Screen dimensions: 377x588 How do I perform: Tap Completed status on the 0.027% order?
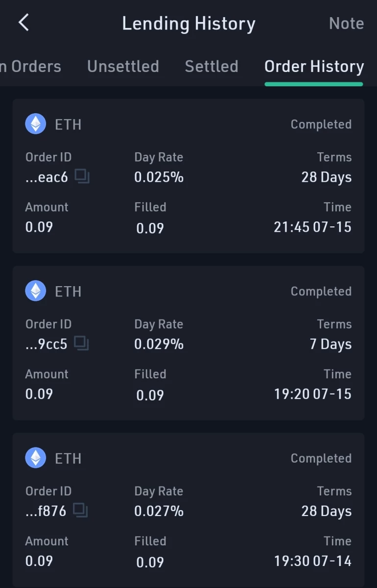[321, 459]
